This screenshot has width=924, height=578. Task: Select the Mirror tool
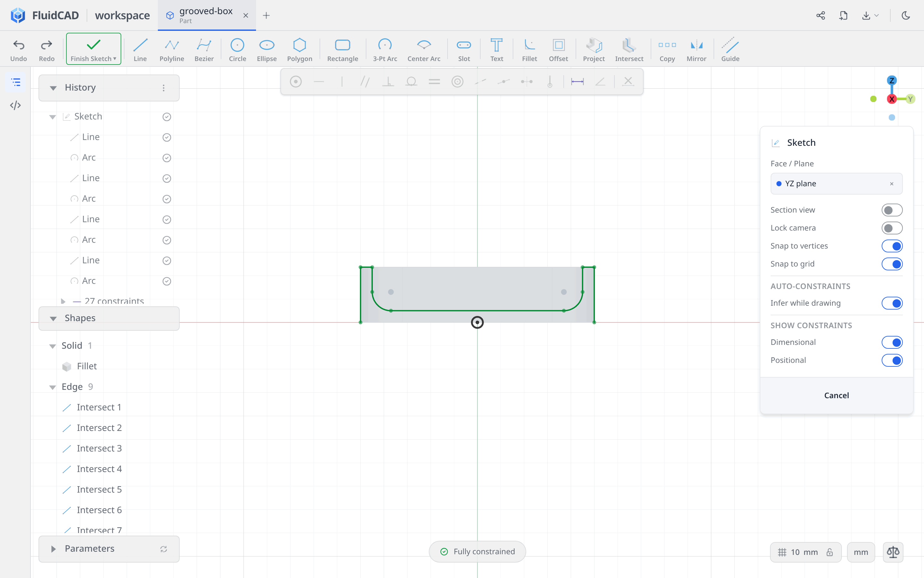click(696, 50)
